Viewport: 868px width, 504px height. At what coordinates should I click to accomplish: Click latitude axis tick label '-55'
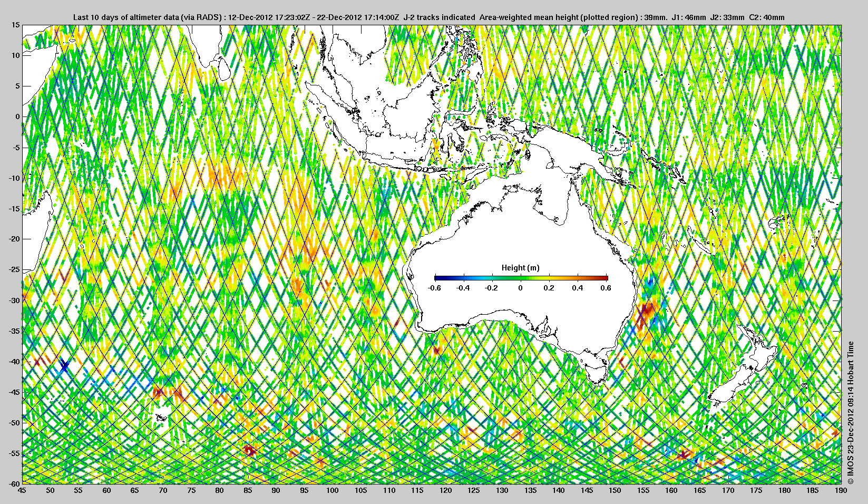[14, 454]
